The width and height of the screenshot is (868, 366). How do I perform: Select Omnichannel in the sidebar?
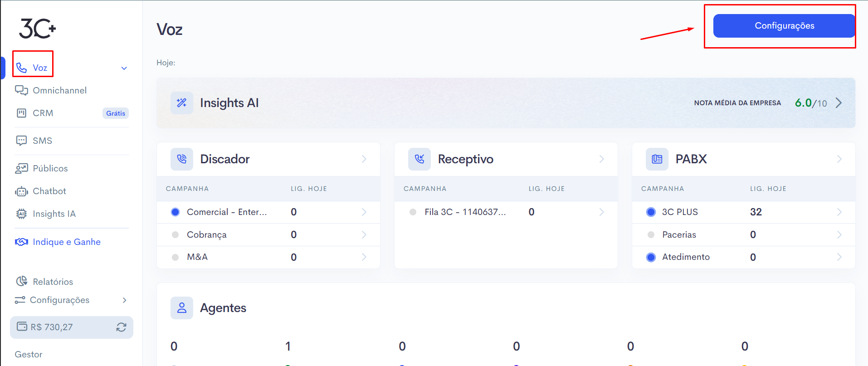[59, 90]
